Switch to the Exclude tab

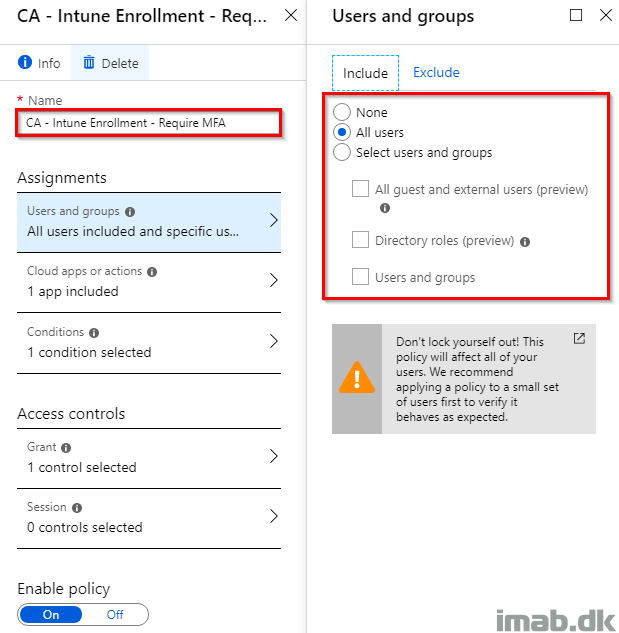pyautogui.click(x=436, y=72)
